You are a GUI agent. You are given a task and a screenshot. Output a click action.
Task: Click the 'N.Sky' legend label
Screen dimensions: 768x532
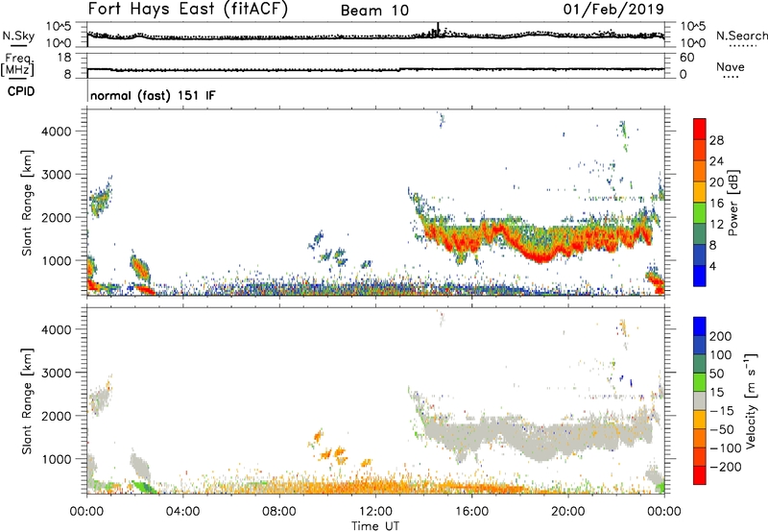coord(18,36)
